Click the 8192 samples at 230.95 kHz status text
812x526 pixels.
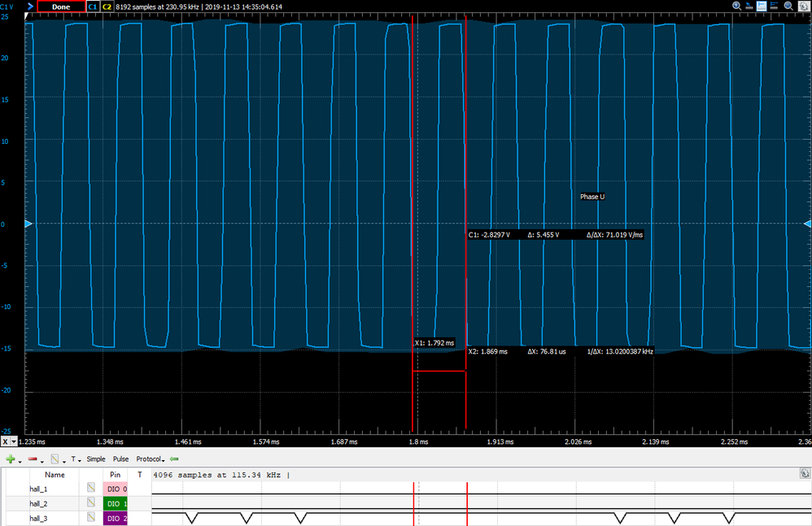(x=157, y=7)
